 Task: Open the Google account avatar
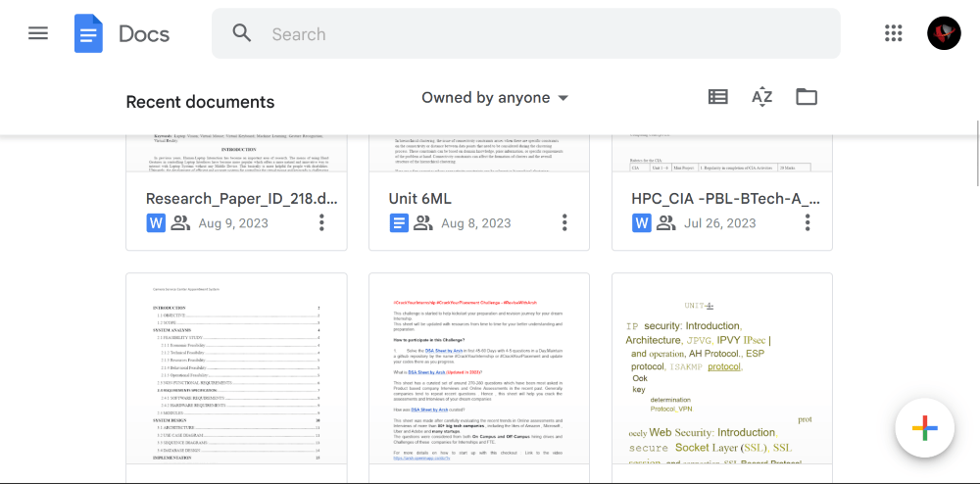pyautogui.click(x=944, y=33)
